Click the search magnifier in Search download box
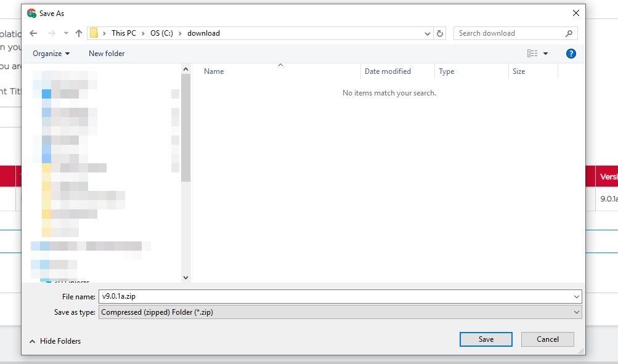 [567, 33]
